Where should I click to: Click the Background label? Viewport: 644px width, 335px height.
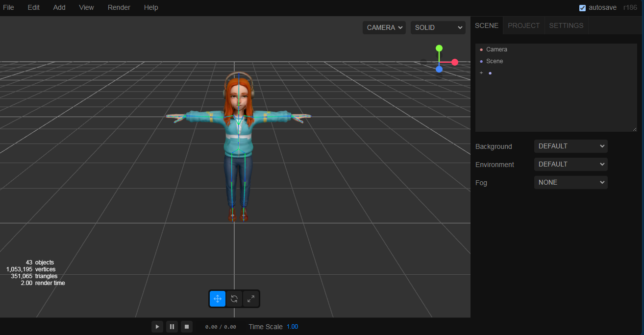pyautogui.click(x=494, y=146)
